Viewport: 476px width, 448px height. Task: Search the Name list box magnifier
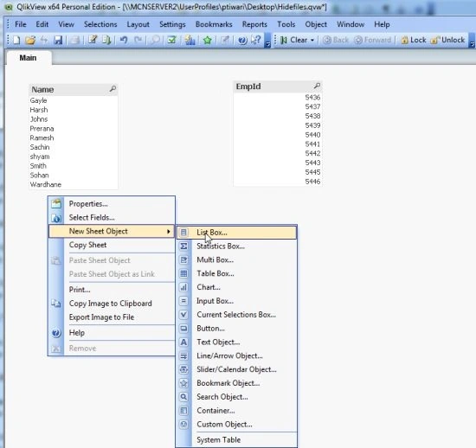point(113,89)
